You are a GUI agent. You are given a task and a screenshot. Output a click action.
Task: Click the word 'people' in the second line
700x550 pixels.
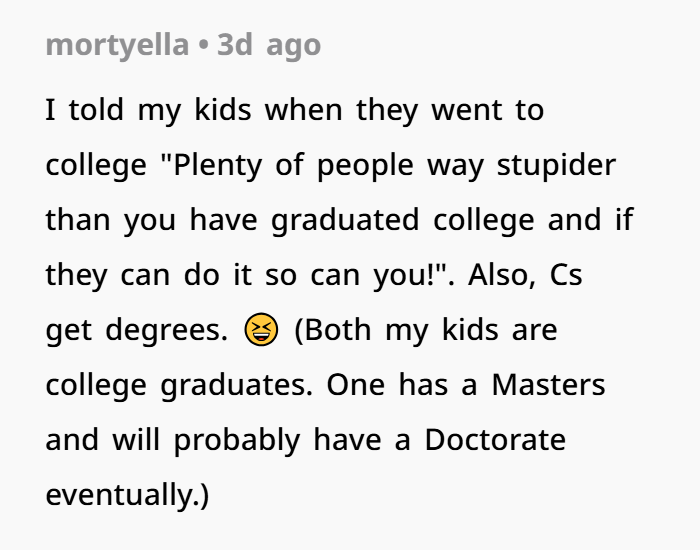click(x=365, y=166)
